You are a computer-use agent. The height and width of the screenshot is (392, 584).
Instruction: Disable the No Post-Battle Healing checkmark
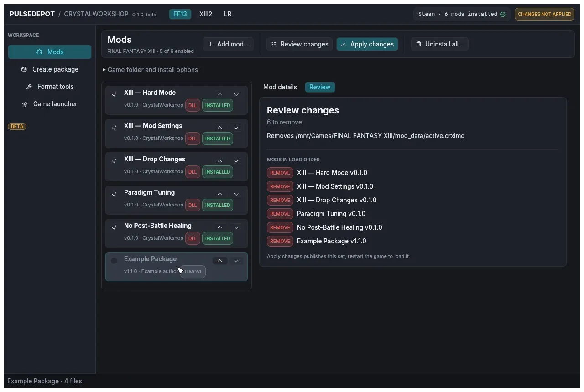pos(114,227)
